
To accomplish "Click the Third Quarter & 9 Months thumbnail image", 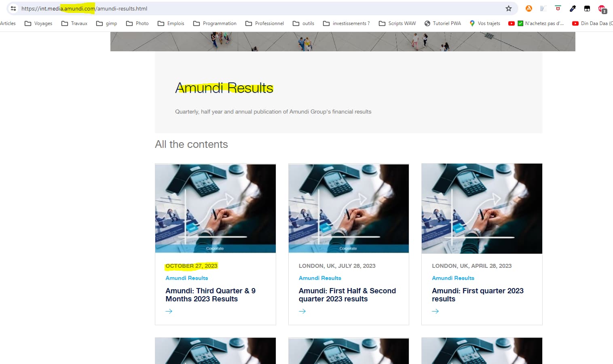I will 216,208.
